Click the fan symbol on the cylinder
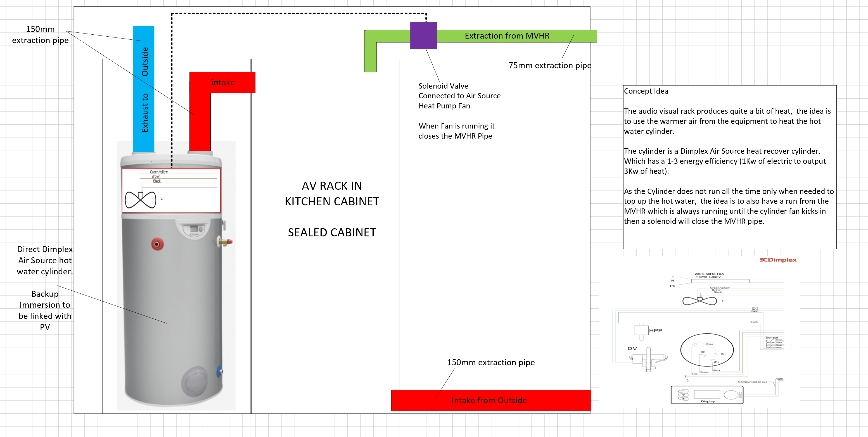Screen dimensions: 868x437 pyautogui.click(x=141, y=199)
